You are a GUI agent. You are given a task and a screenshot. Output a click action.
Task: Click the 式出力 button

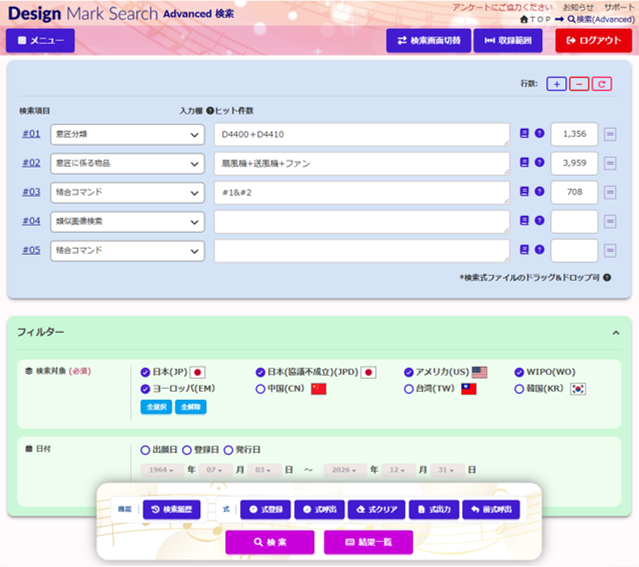click(434, 510)
